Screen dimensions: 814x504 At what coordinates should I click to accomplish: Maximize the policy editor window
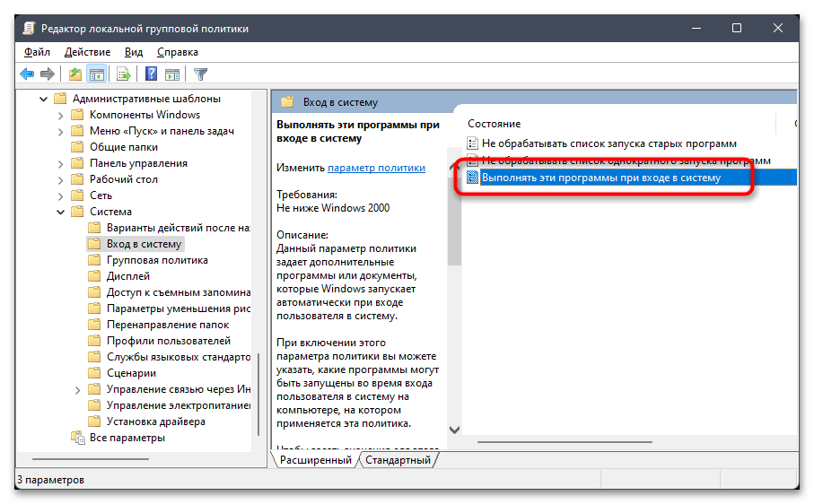click(737, 28)
